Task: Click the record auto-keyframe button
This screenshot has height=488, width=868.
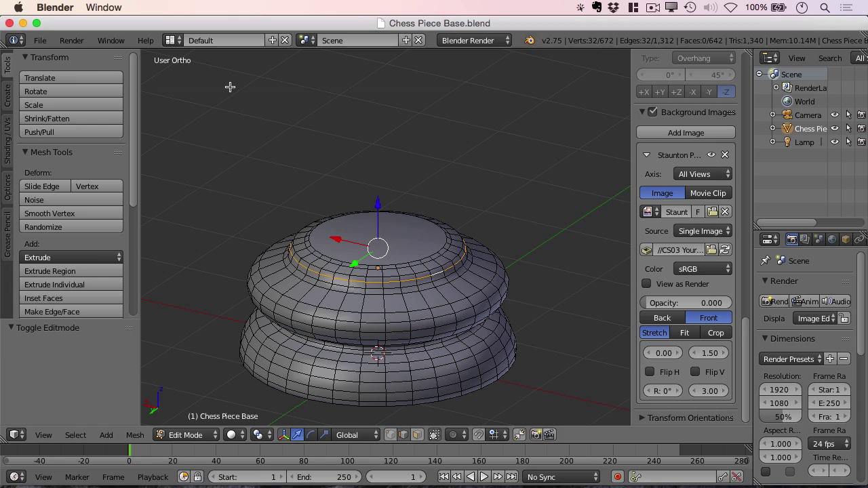Action: pos(618,476)
